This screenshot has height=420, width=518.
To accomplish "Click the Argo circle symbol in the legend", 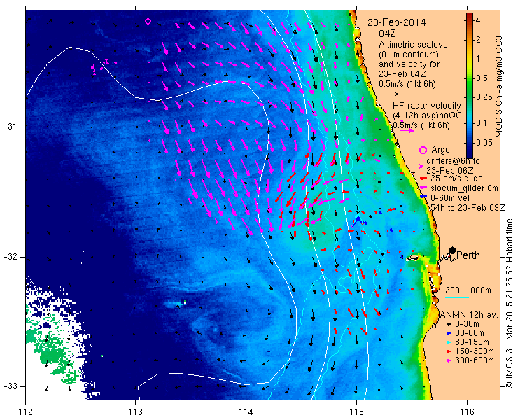I will (423, 150).
